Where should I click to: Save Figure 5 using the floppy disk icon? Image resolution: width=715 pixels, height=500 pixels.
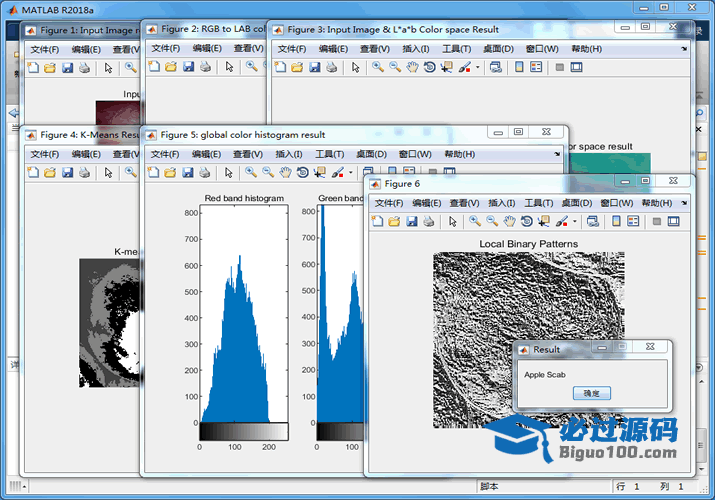tap(185, 173)
